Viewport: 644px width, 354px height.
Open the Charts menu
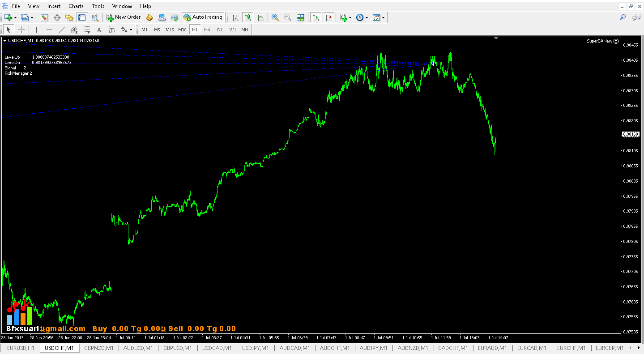pyautogui.click(x=76, y=6)
